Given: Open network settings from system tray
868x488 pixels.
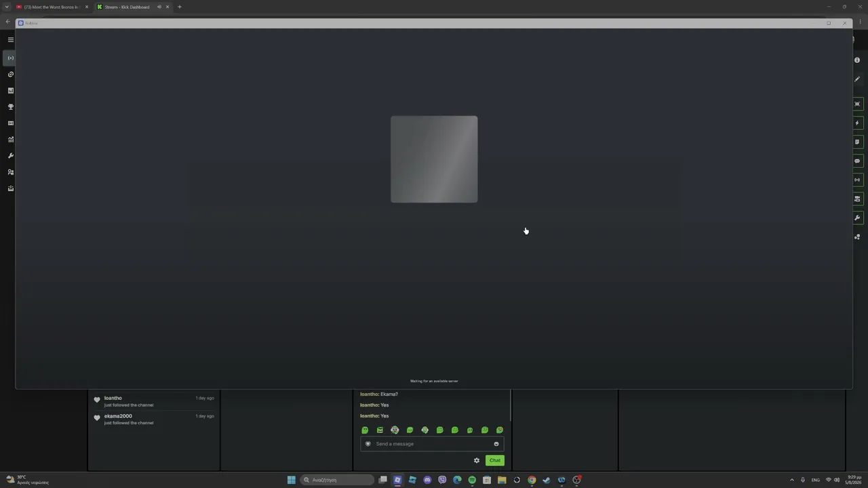Looking at the screenshot, I should click(828, 480).
